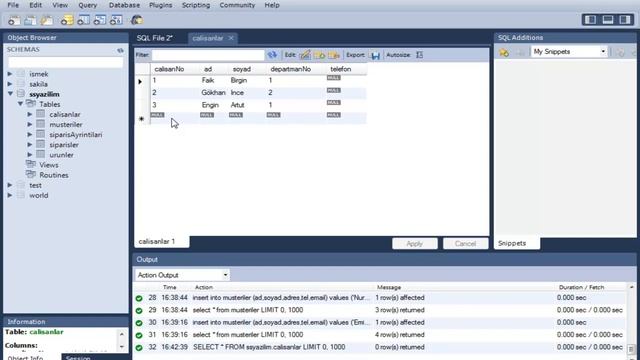The height and width of the screenshot is (360, 640).
Task: Click the refresh result set icon
Action: (x=272, y=55)
